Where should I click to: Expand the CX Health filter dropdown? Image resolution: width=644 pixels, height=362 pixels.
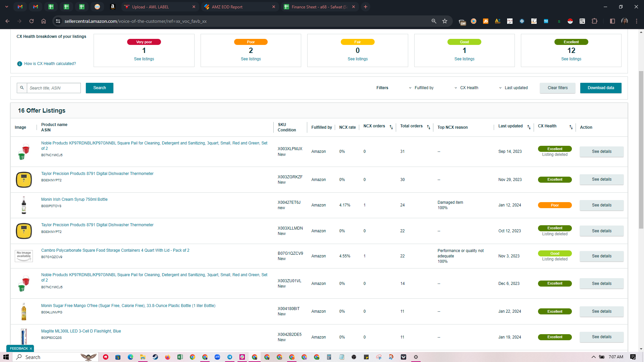[x=466, y=88]
